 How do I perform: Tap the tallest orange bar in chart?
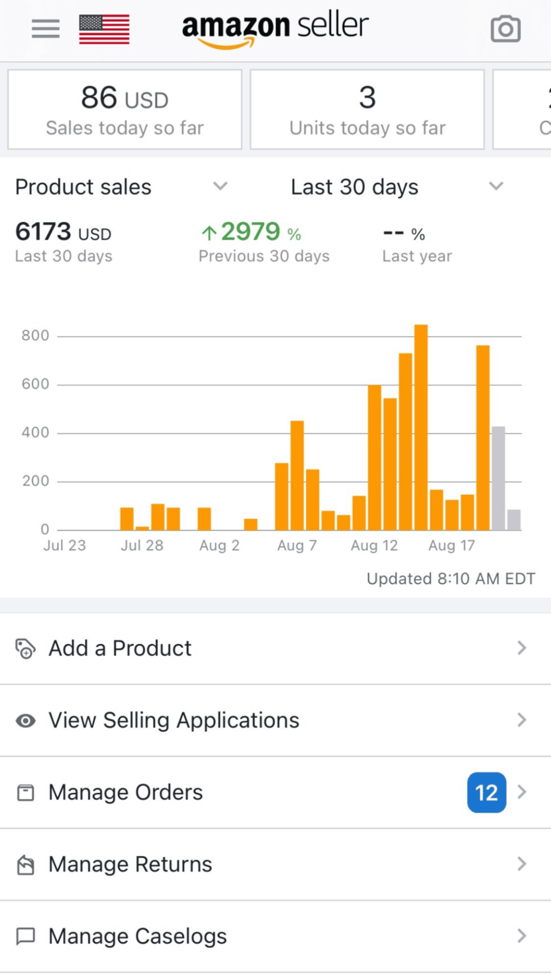click(421, 427)
